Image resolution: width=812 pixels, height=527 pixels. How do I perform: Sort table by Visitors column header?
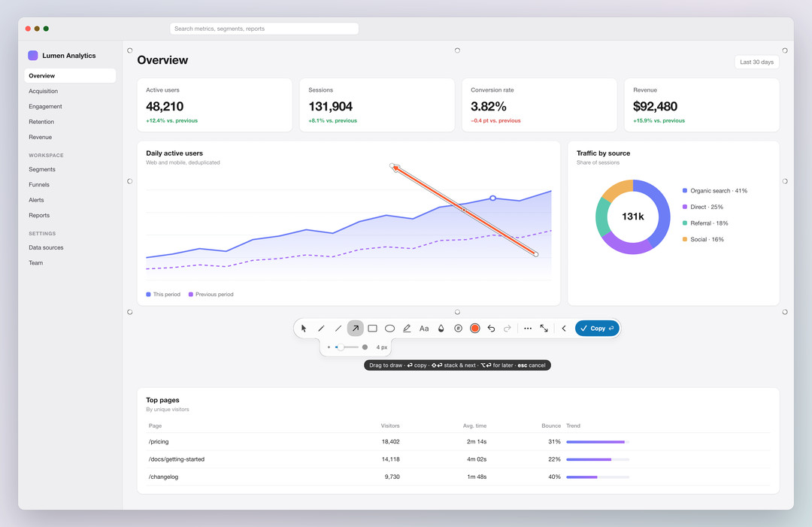pos(390,426)
